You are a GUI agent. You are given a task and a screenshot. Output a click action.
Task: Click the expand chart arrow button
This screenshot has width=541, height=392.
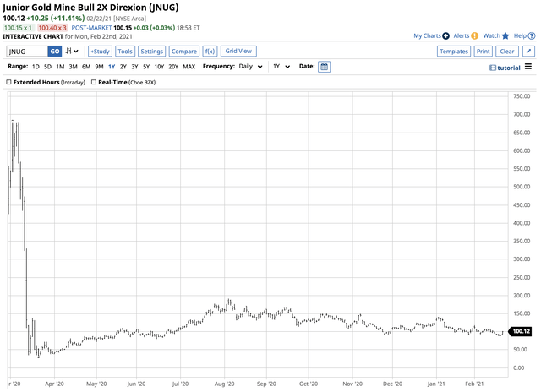528,52
